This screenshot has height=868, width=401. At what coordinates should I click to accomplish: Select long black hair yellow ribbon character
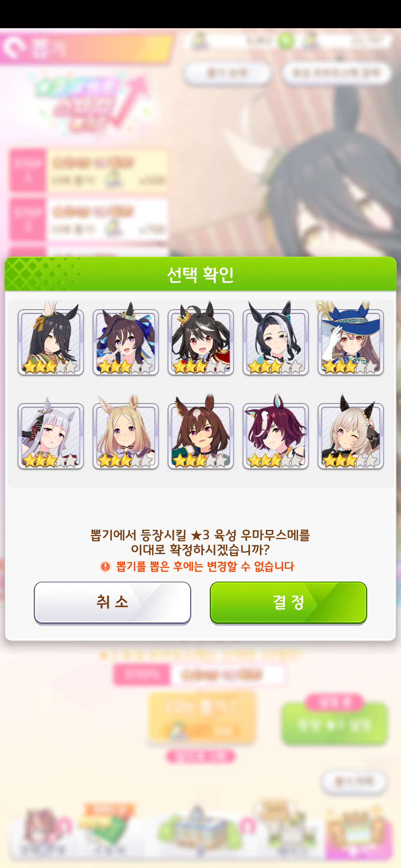click(50, 338)
